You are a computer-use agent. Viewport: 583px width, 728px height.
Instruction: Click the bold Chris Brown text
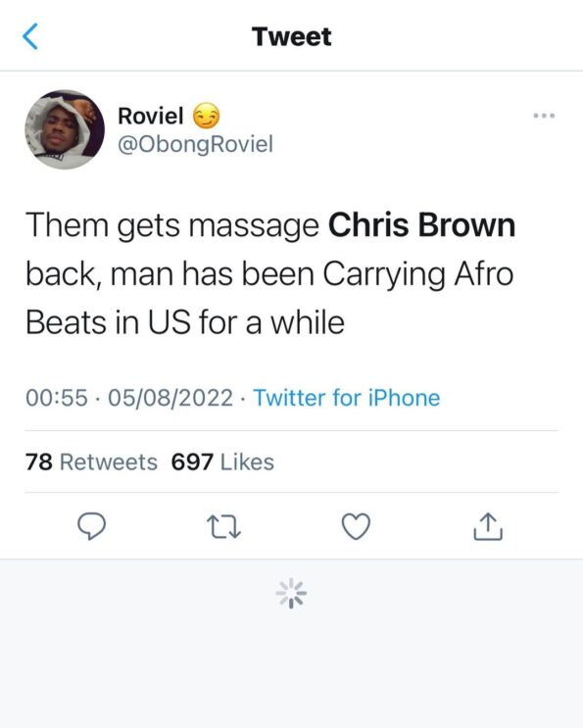click(421, 224)
